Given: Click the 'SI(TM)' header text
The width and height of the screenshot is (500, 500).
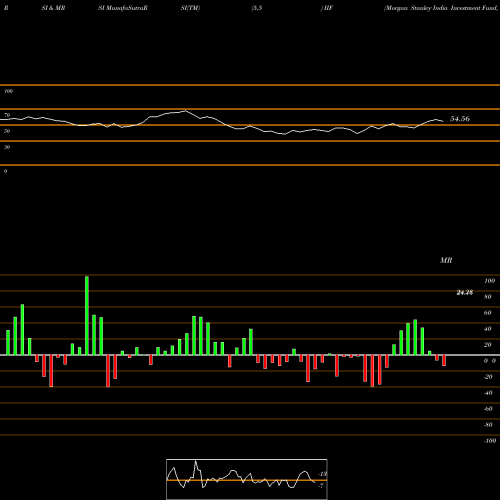Looking at the screenshot, I should click(190, 8).
